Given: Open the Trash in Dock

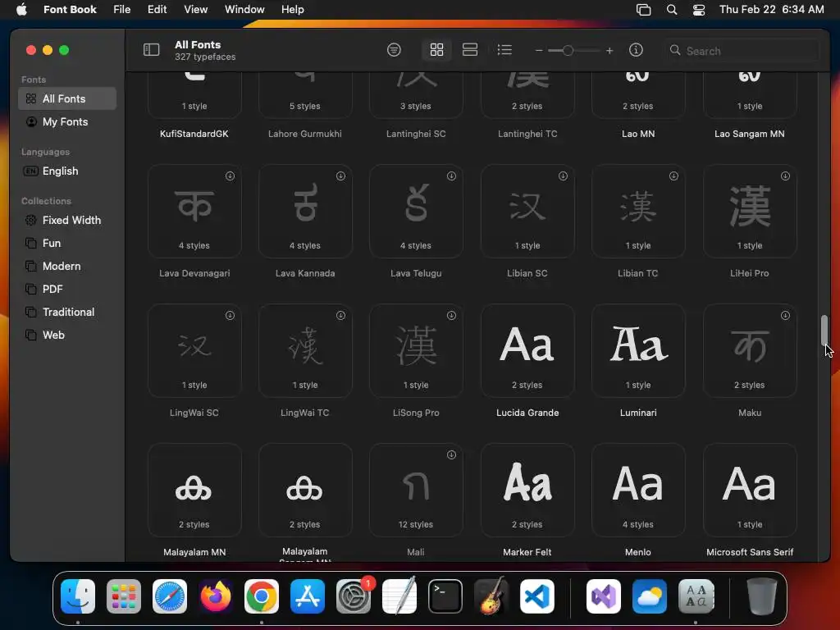Looking at the screenshot, I should pyautogui.click(x=761, y=596).
